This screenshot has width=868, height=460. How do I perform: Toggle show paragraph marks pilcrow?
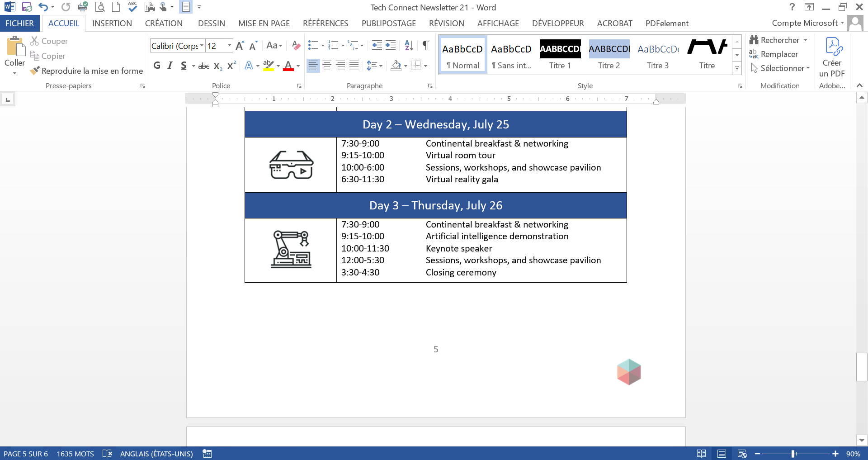point(426,45)
